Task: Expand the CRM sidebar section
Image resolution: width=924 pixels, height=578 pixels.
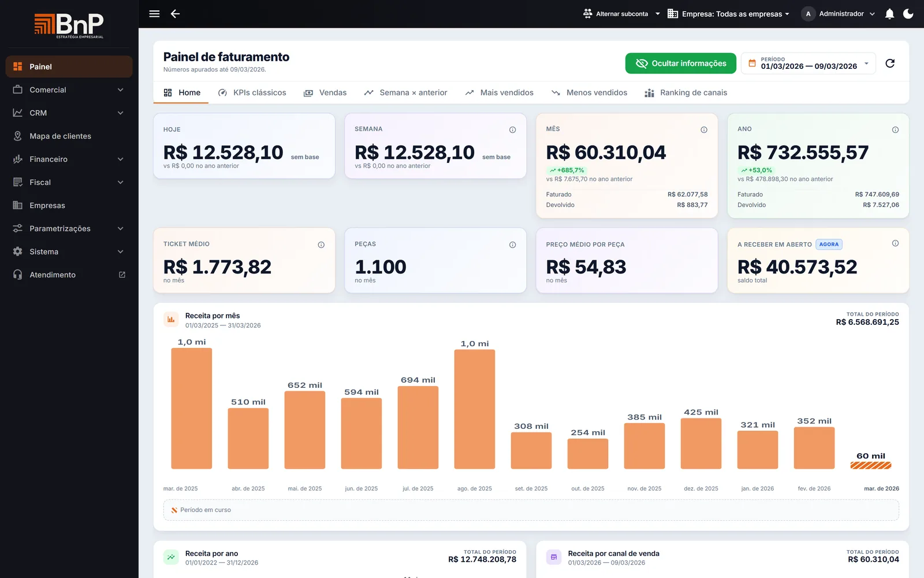Action: [x=69, y=113]
